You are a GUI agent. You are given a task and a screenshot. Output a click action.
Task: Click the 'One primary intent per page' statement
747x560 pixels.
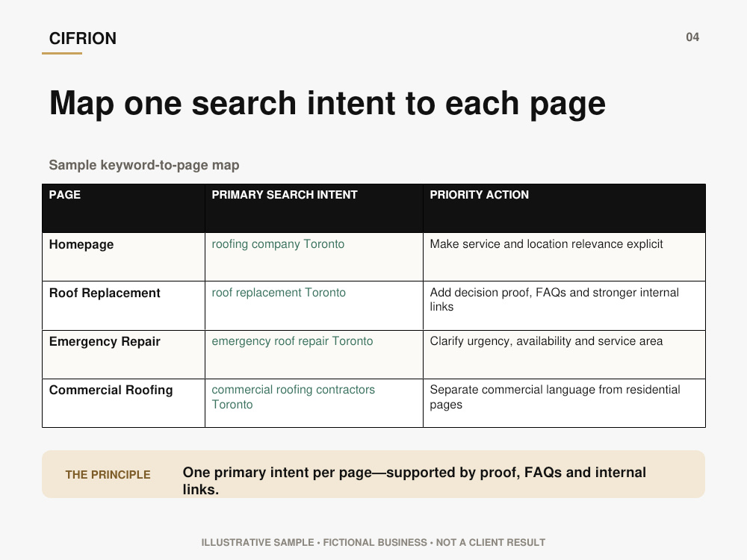pyautogui.click(x=415, y=480)
